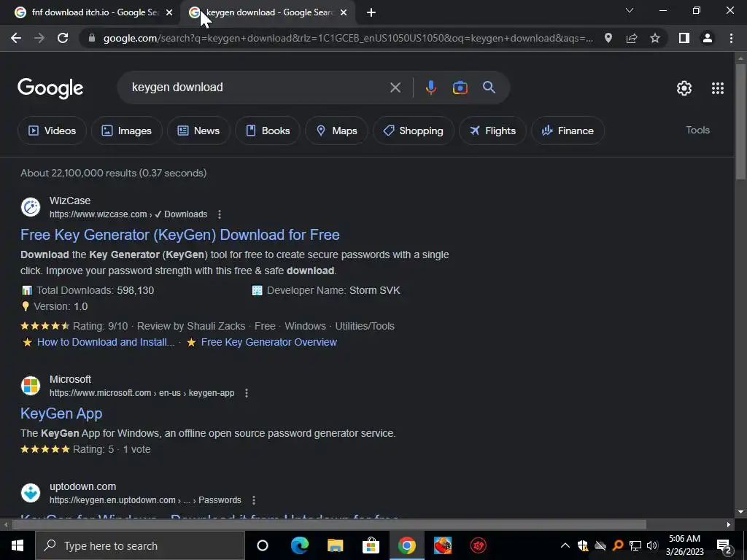Open the location pin icon in address bar
Screen dimensions: 747x560
[x=608, y=38]
